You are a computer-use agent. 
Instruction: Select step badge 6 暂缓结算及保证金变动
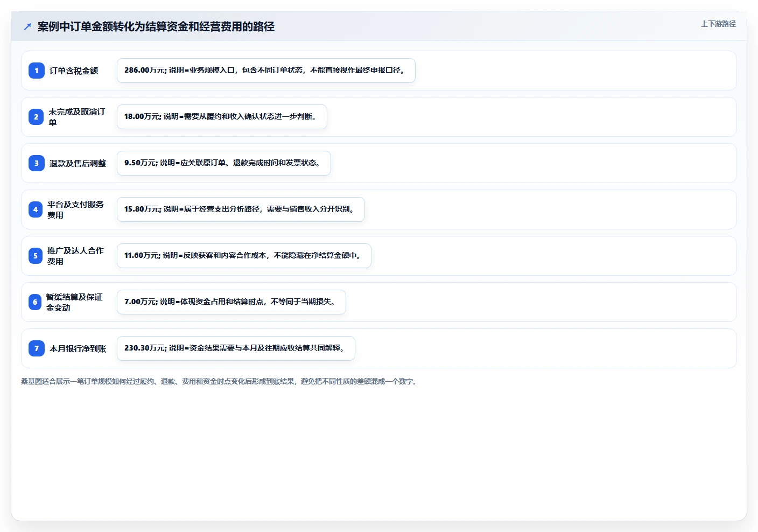[x=35, y=302]
